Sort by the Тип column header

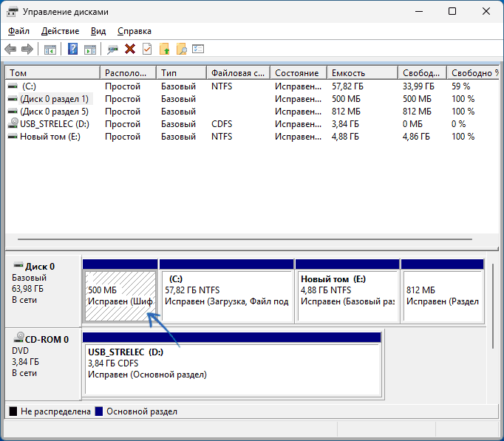(x=181, y=73)
